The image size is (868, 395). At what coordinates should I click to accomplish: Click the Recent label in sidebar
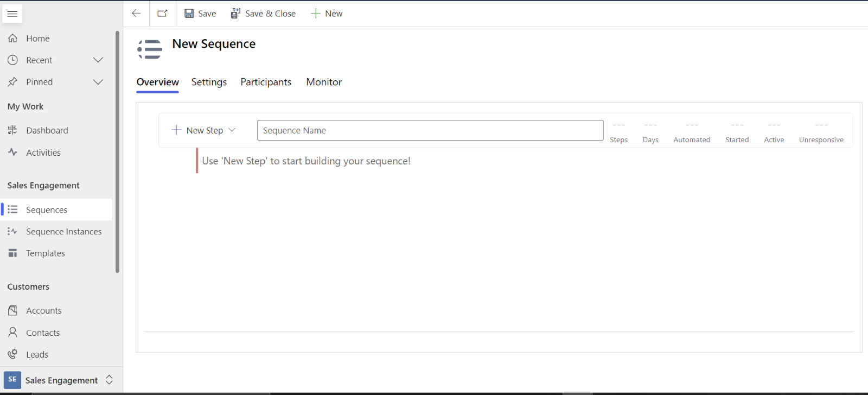[39, 60]
